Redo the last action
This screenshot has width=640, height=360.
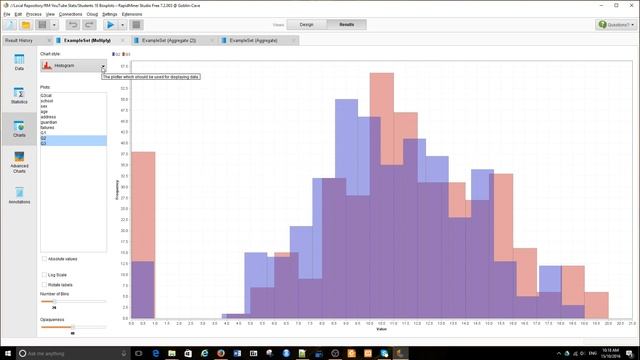[89, 25]
